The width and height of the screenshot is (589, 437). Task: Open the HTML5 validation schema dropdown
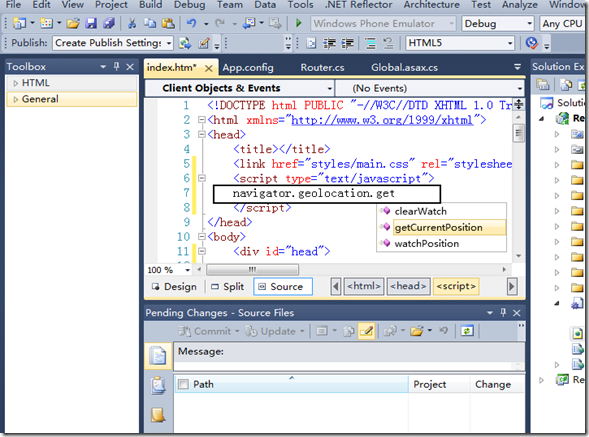click(x=510, y=43)
